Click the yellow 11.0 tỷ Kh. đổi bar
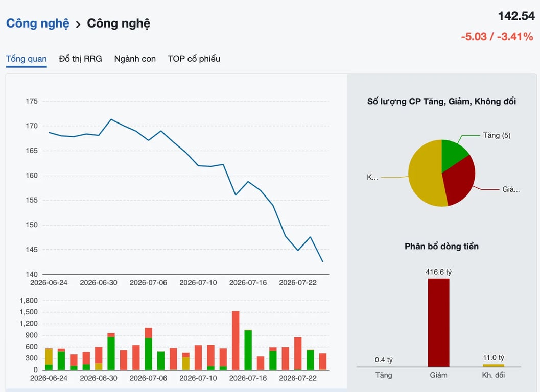The height and width of the screenshot is (392, 540). [x=493, y=366]
